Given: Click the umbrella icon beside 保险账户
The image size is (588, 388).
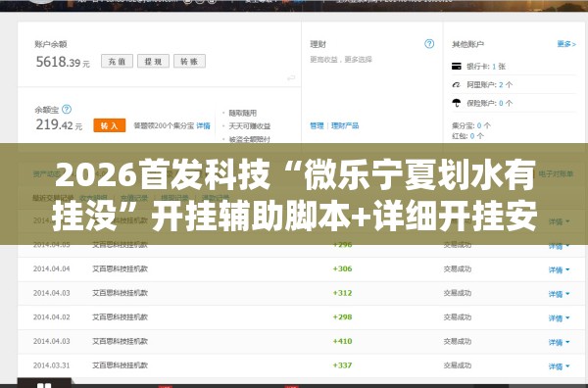Looking at the screenshot, I should point(457,103).
